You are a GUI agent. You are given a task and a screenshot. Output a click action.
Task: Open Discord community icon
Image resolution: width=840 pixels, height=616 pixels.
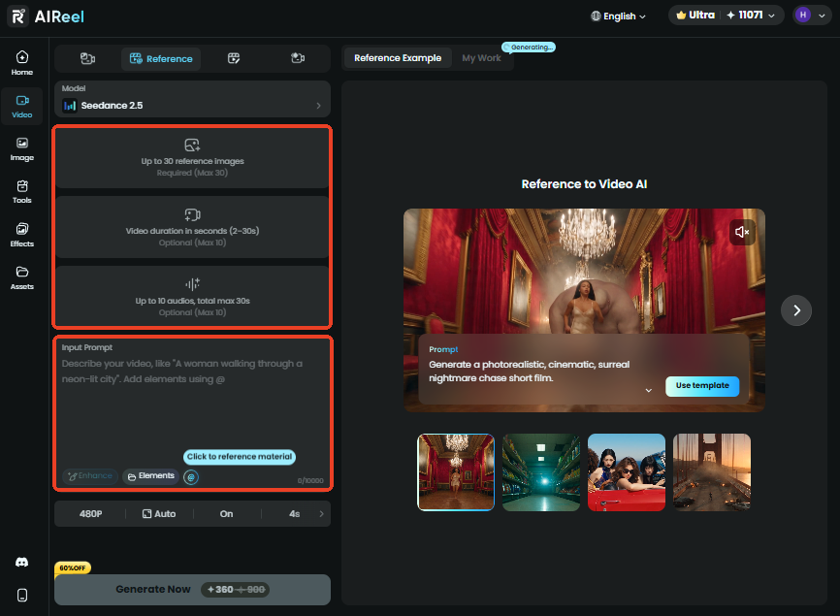pyautogui.click(x=22, y=562)
